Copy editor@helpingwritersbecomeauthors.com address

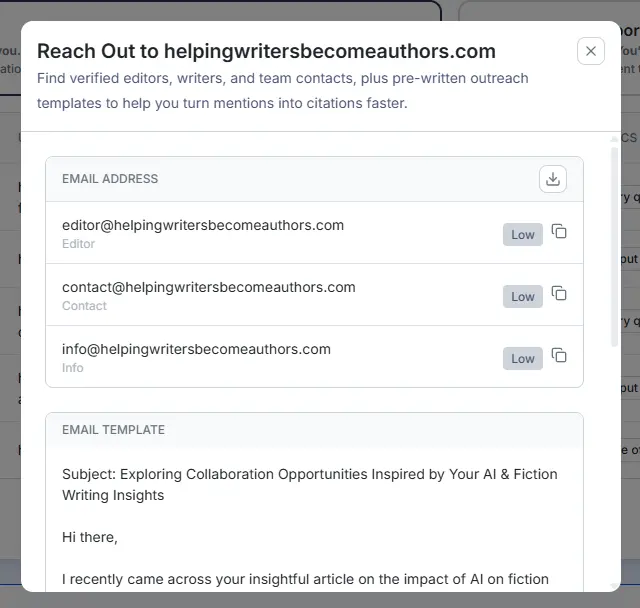click(559, 231)
